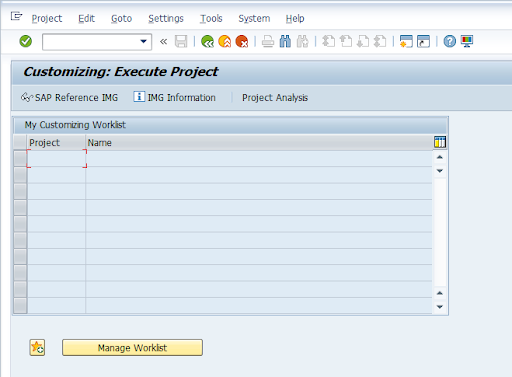Click the green Back icon
This screenshot has height=377, width=512.
(207, 42)
